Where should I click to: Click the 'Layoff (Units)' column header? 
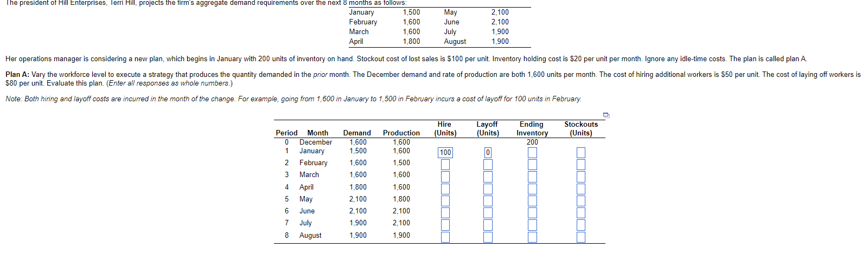[488, 128]
